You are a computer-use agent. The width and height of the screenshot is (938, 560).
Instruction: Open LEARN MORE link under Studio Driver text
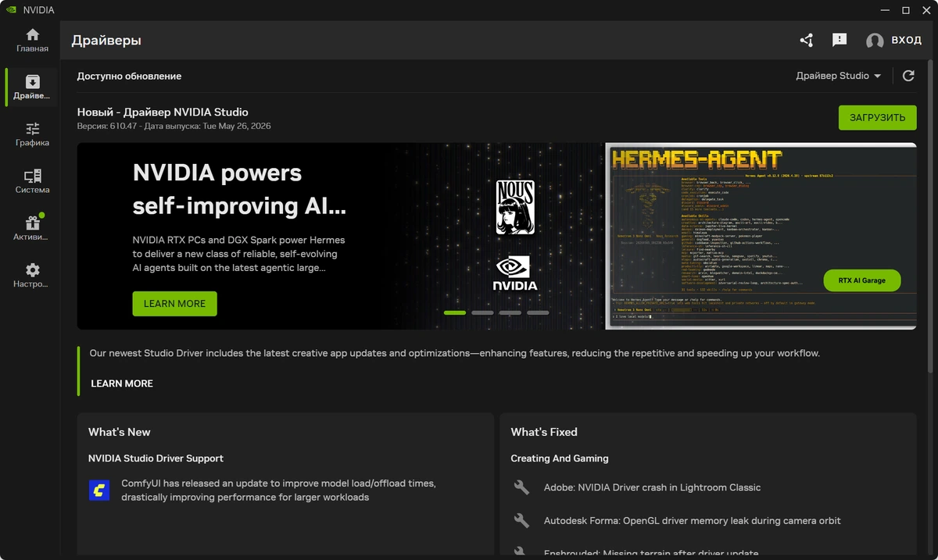[x=122, y=383]
